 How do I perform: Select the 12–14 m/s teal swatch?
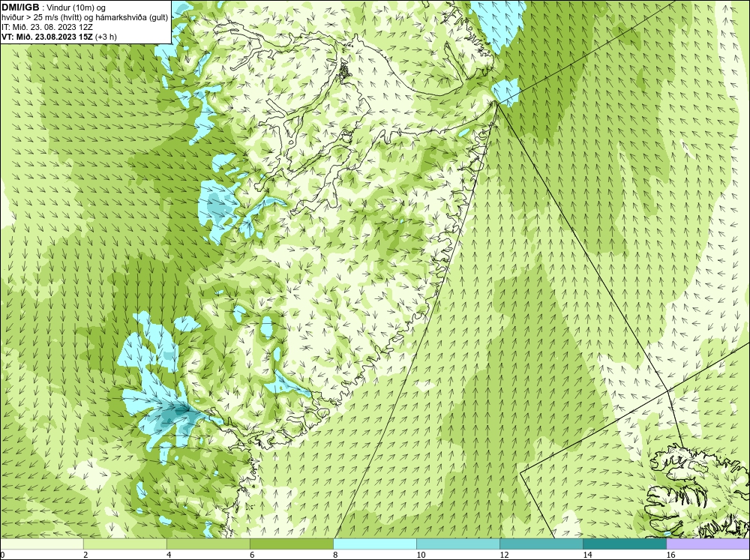pyautogui.click(x=541, y=544)
